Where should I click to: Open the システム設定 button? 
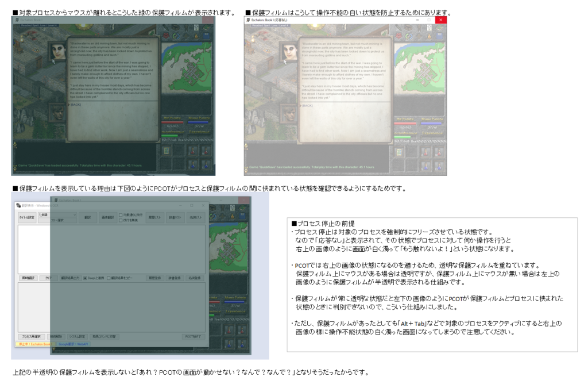point(78,337)
